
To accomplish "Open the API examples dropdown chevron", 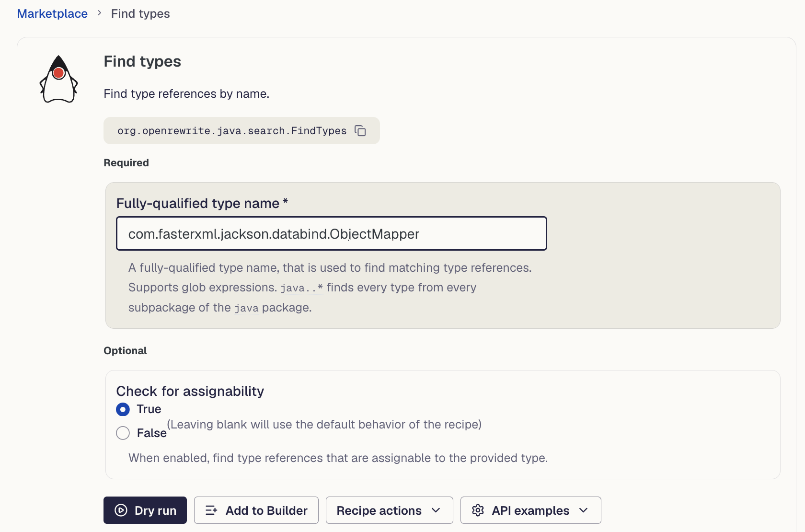I will point(584,510).
